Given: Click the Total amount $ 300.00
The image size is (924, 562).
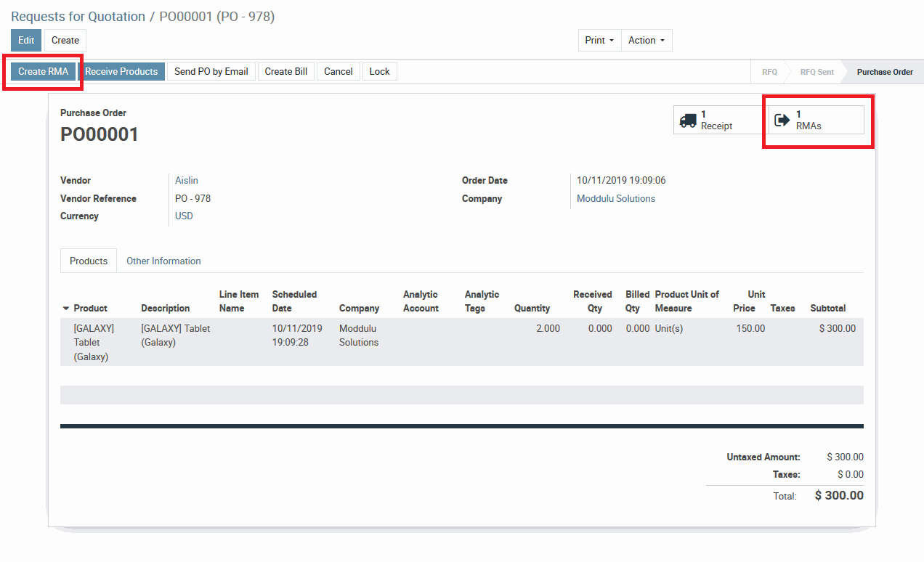Looking at the screenshot, I should (839, 496).
